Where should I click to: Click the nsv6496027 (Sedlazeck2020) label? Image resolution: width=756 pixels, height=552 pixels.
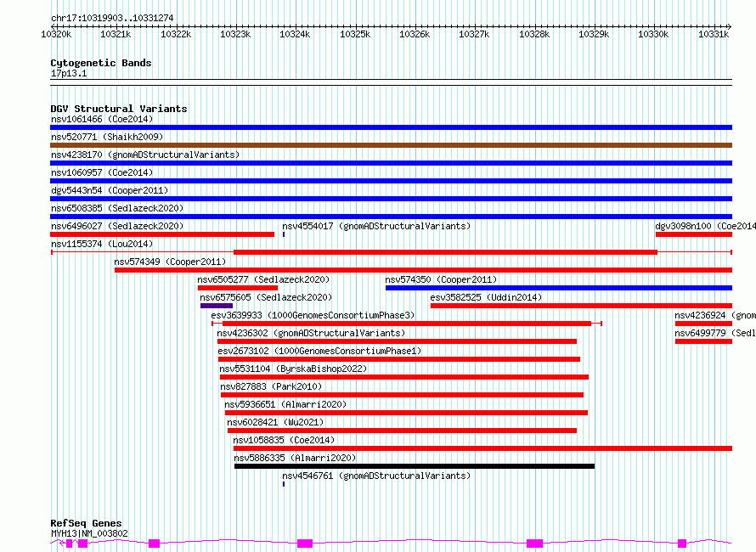pos(117,226)
